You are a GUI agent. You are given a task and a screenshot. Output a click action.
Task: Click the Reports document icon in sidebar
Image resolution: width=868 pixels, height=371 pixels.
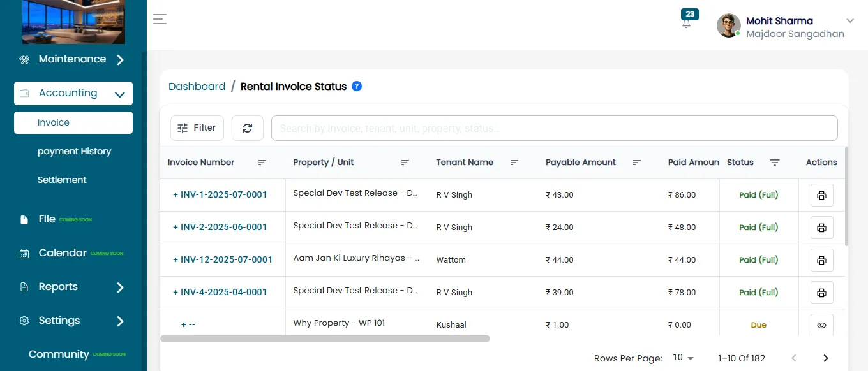[x=24, y=287]
